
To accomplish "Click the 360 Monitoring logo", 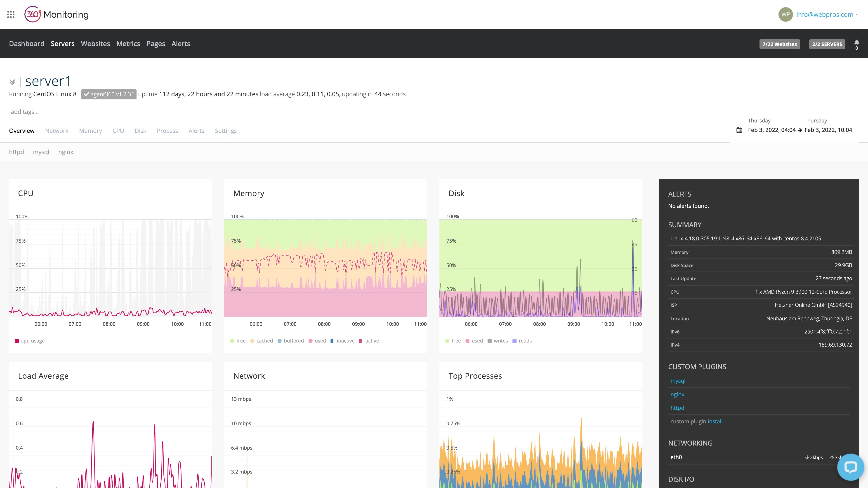I will point(56,14).
